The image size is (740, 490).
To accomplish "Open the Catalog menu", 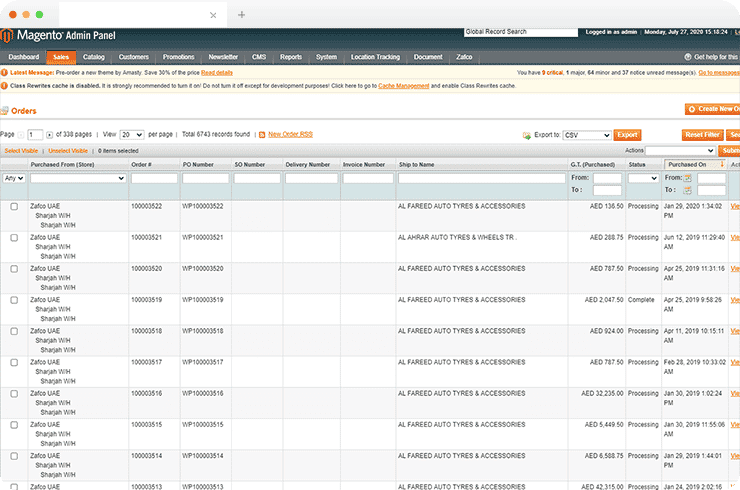I will coord(93,57).
